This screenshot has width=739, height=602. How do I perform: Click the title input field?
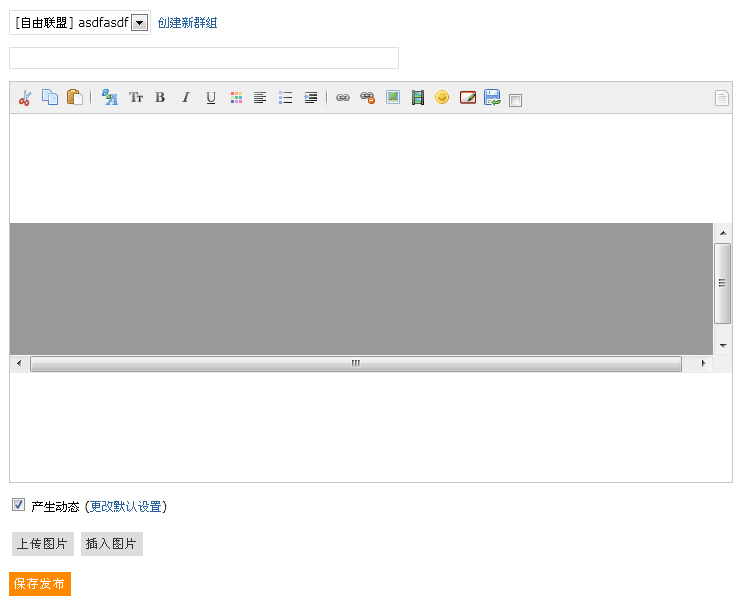point(204,58)
